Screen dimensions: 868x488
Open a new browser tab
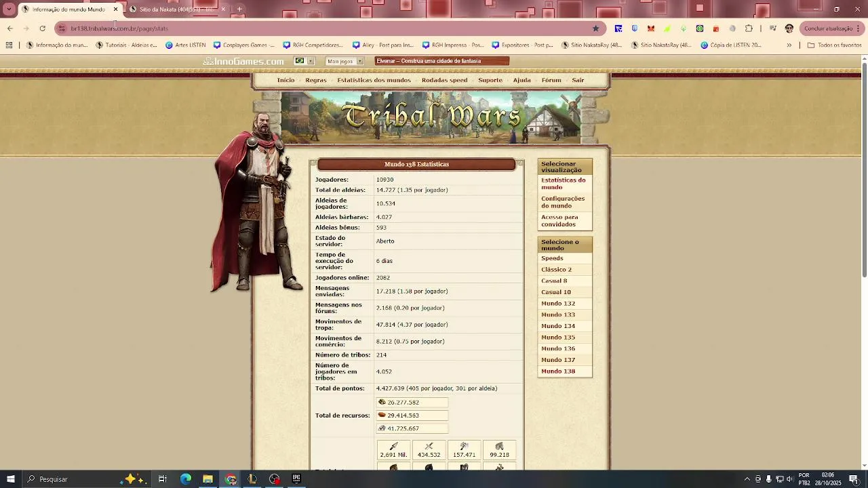tap(239, 9)
